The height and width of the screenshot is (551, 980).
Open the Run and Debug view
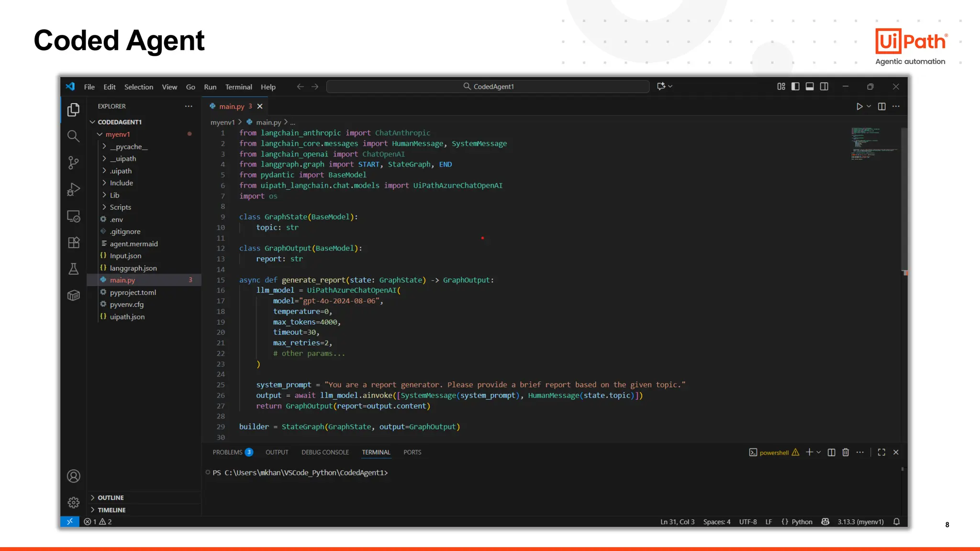point(73,189)
